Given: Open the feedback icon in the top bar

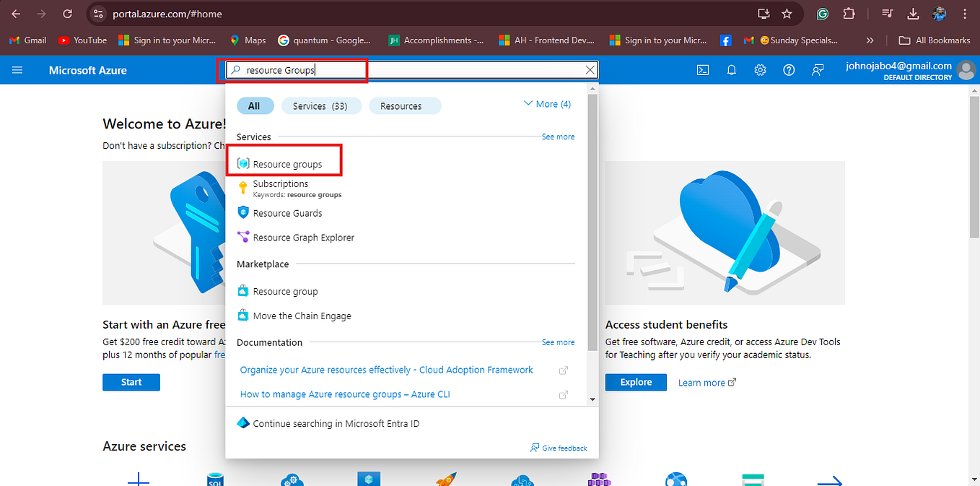Looking at the screenshot, I should coord(818,69).
